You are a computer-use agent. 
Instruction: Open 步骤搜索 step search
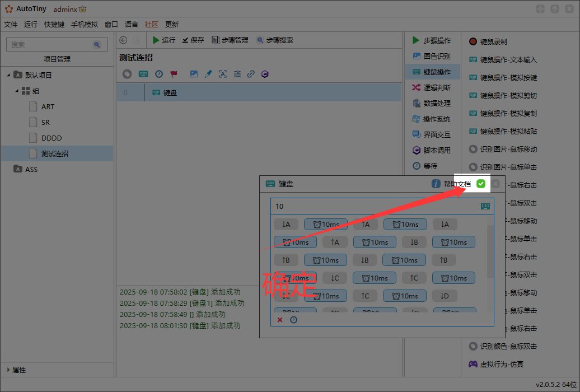pos(275,40)
